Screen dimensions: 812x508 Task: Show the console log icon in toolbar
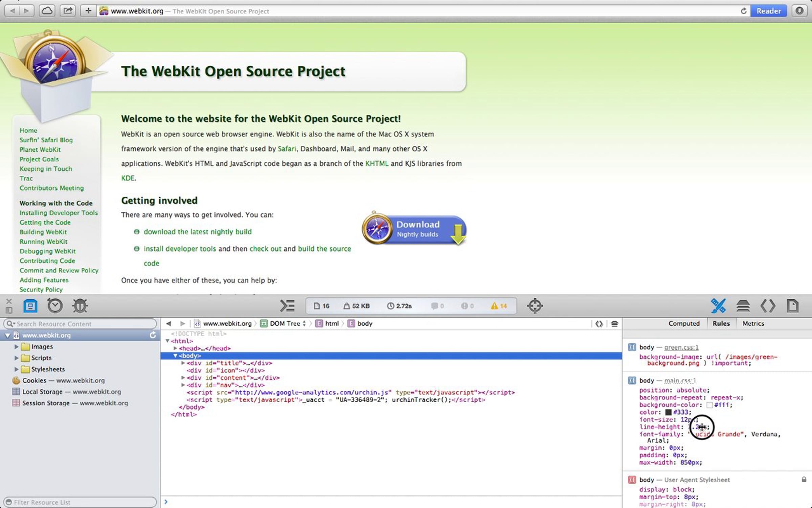pos(287,306)
